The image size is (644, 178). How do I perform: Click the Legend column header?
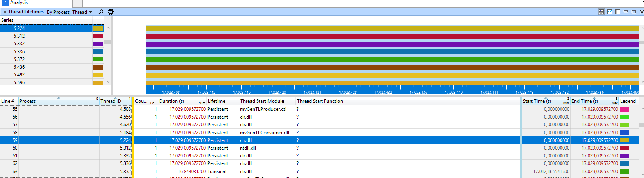629,101
